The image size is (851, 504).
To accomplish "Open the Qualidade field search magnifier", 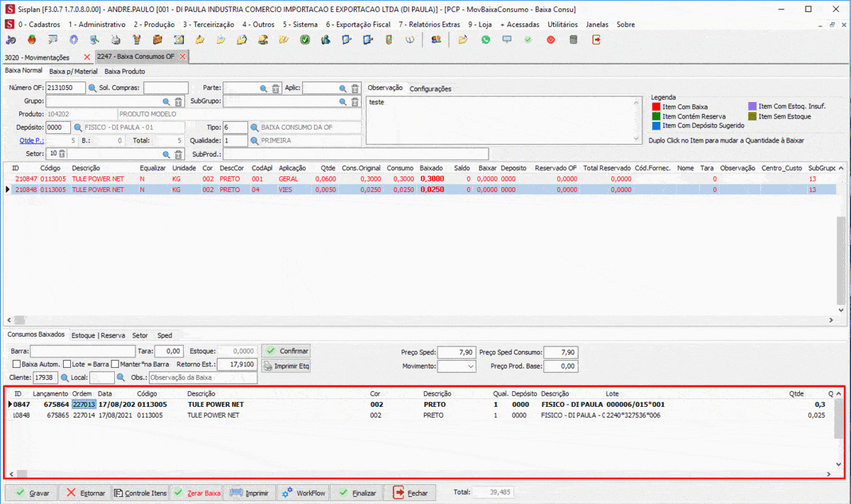I will (x=255, y=140).
